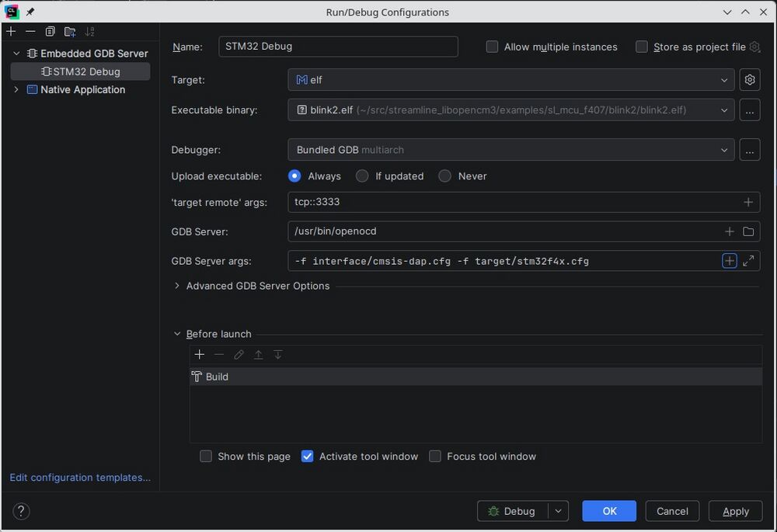This screenshot has height=532, width=777.
Task: Create a new configuration folder
Action: 70,31
